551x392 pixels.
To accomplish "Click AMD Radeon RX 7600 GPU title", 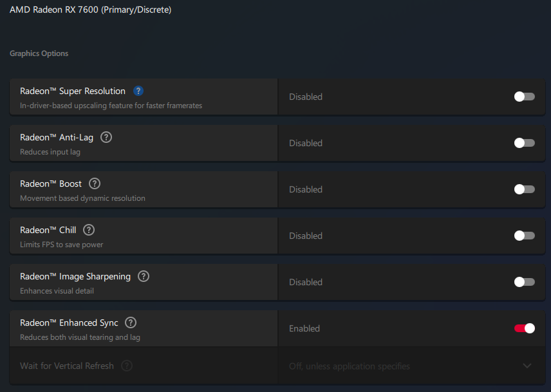I will click(90, 10).
